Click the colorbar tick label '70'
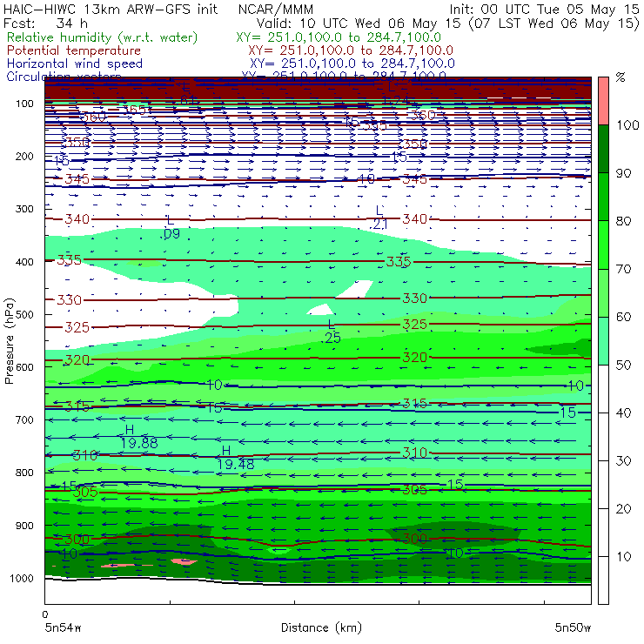The width and height of the screenshot is (644, 644). pyautogui.click(x=623, y=269)
